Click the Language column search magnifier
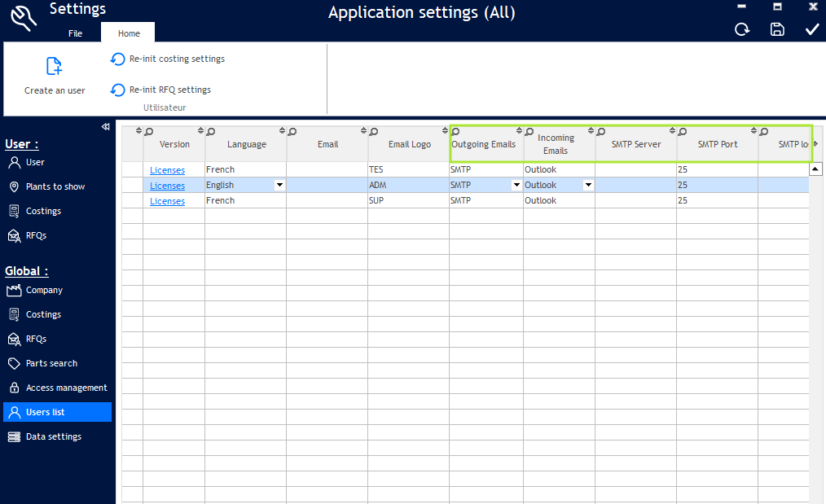Image resolution: width=826 pixels, height=504 pixels. pos(211,132)
